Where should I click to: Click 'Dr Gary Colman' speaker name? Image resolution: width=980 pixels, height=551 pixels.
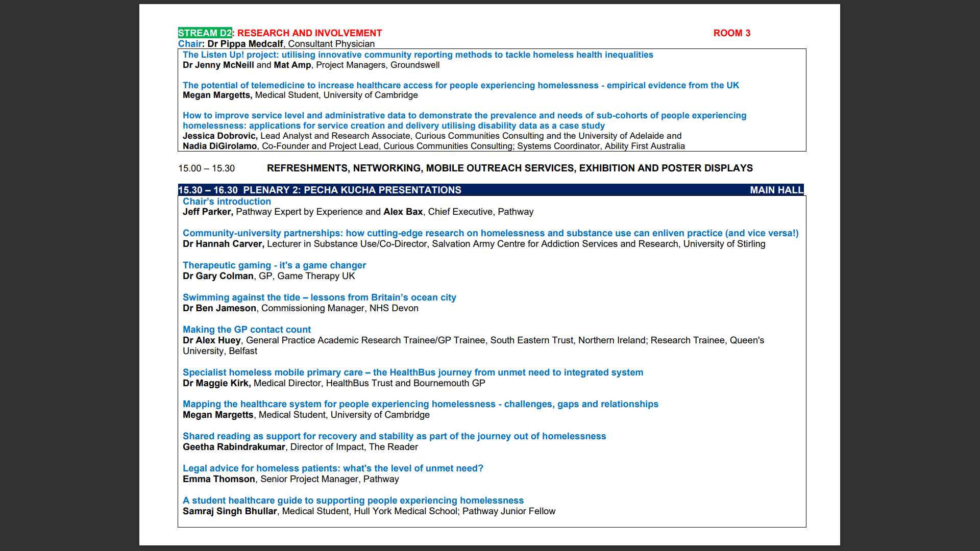coord(218,276)
